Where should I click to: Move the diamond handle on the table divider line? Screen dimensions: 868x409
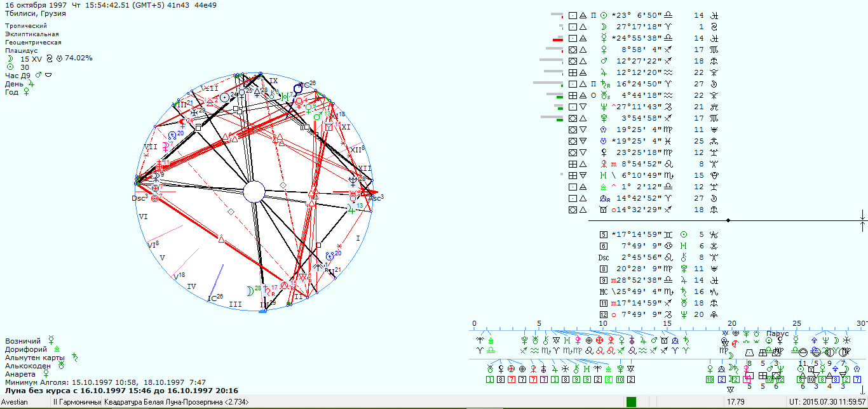728,220
